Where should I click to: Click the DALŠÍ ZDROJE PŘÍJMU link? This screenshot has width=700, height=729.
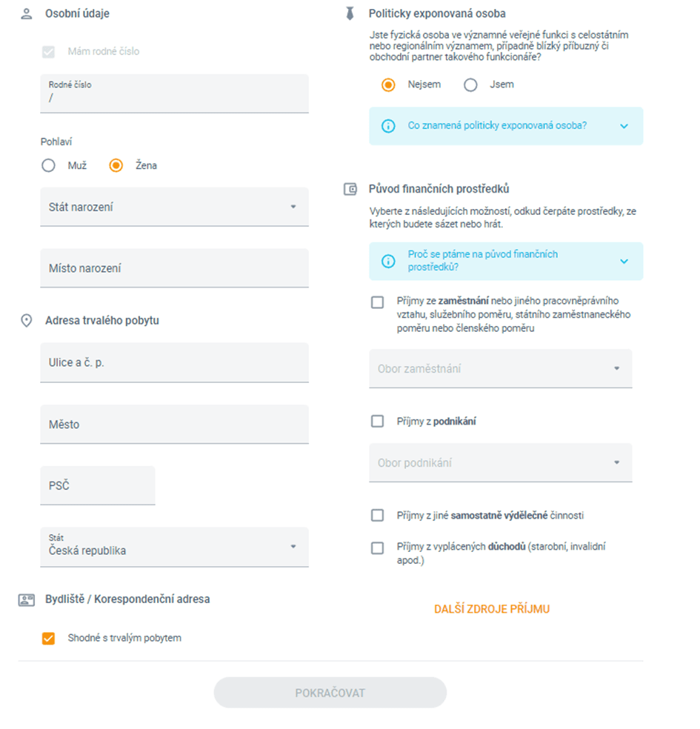click(492, 609)
